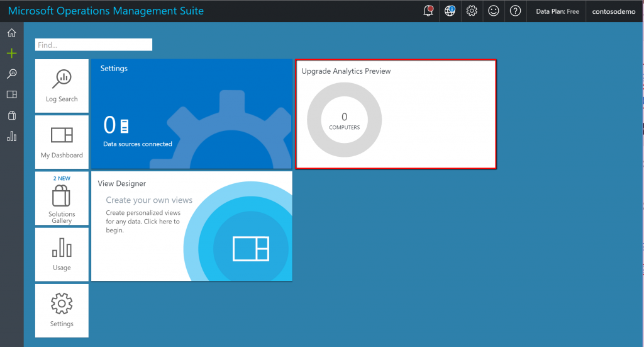Open the View Designer tile
The height and width of the screenshot is (347, 644).
coord(191,226)
